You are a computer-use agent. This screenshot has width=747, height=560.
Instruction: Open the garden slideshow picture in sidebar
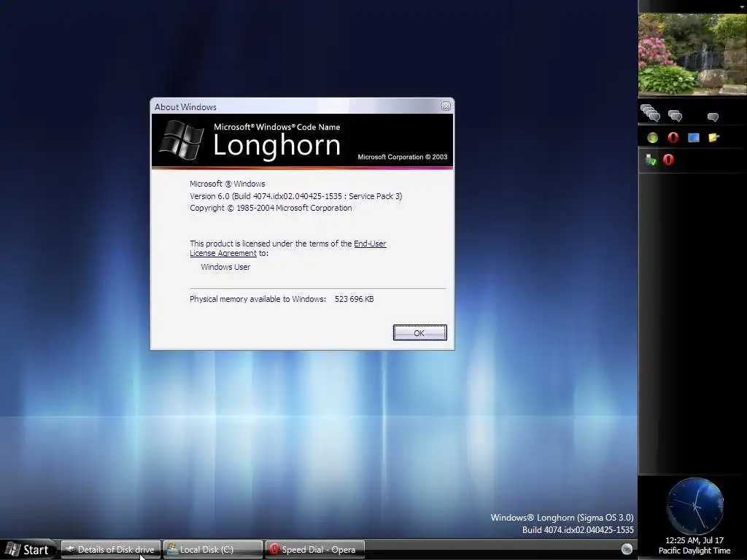(692, 54)
